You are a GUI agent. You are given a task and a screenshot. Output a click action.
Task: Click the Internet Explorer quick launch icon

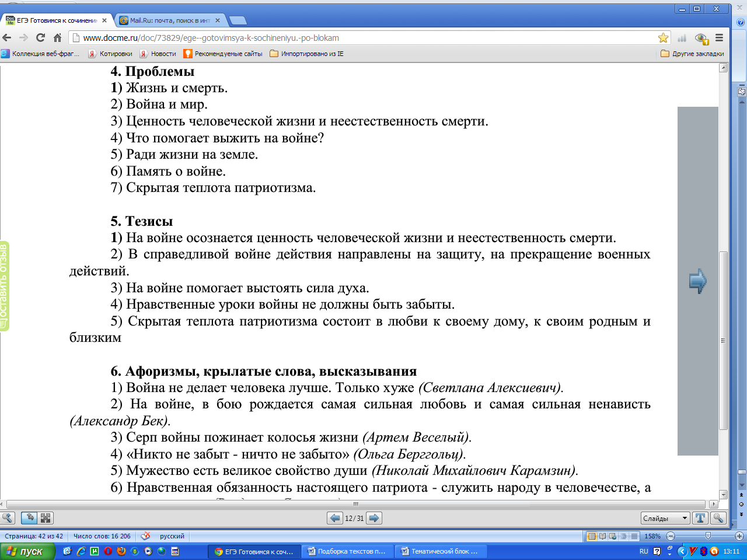coord(81,551)
